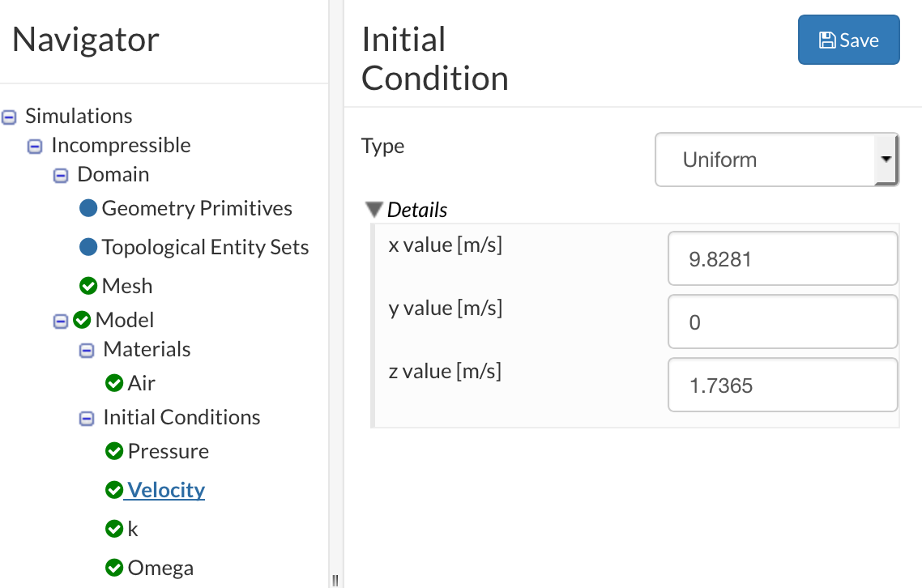922x588 pixels.
Task: Click the x value input field
Action: tap(782, 259)
